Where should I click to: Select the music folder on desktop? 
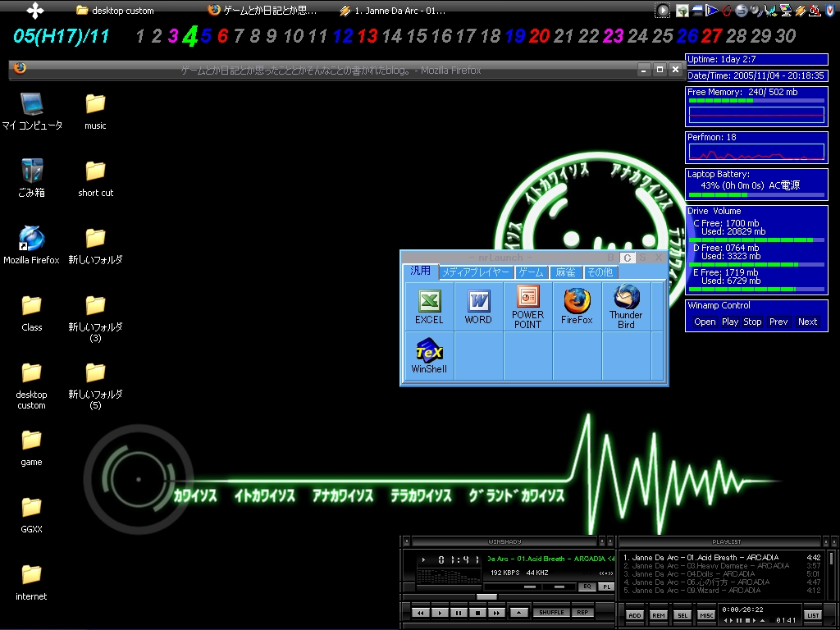(x=95, y=112)
